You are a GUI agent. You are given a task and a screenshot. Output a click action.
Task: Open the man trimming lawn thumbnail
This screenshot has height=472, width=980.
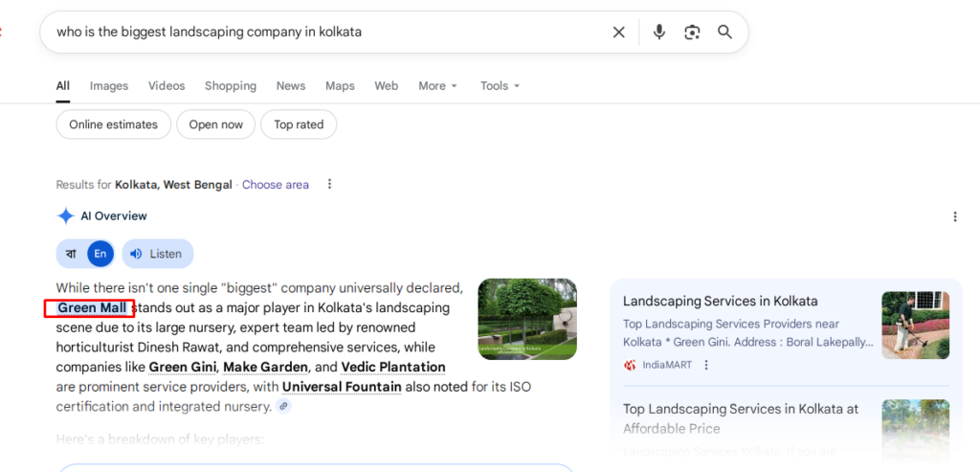[916, 326]
